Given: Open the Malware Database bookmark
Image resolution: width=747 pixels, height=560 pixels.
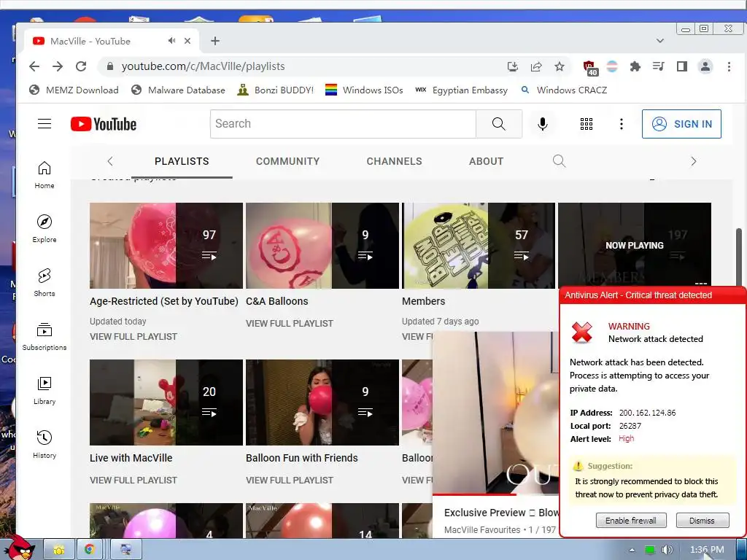Looking at the screenshot, I should tap(178, 90).
